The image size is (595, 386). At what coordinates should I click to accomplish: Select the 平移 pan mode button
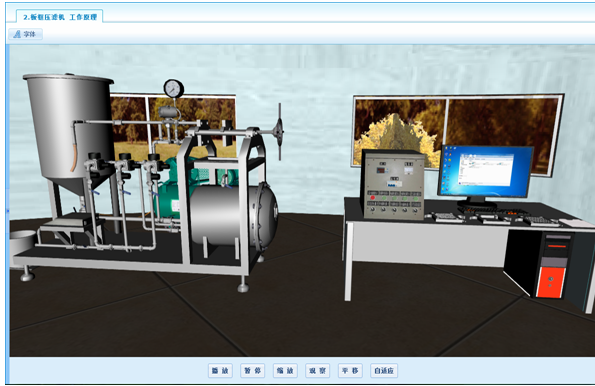tap(350, 370)
